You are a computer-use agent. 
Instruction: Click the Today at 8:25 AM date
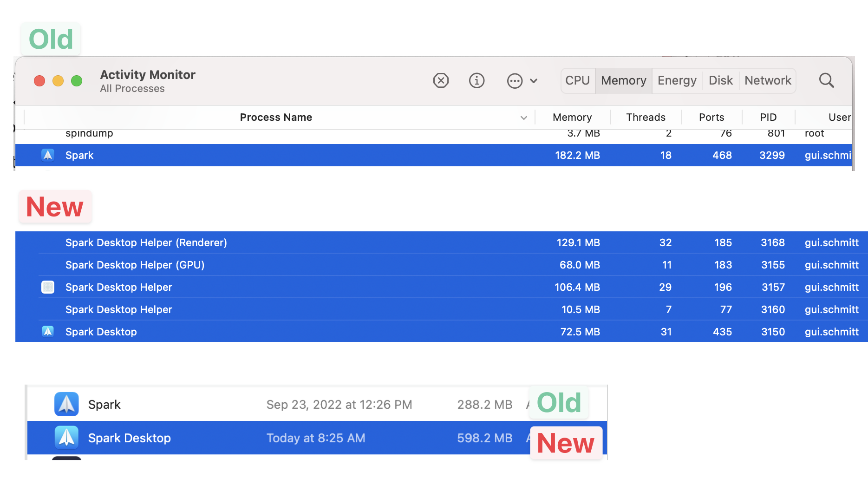tap(316, 438)
